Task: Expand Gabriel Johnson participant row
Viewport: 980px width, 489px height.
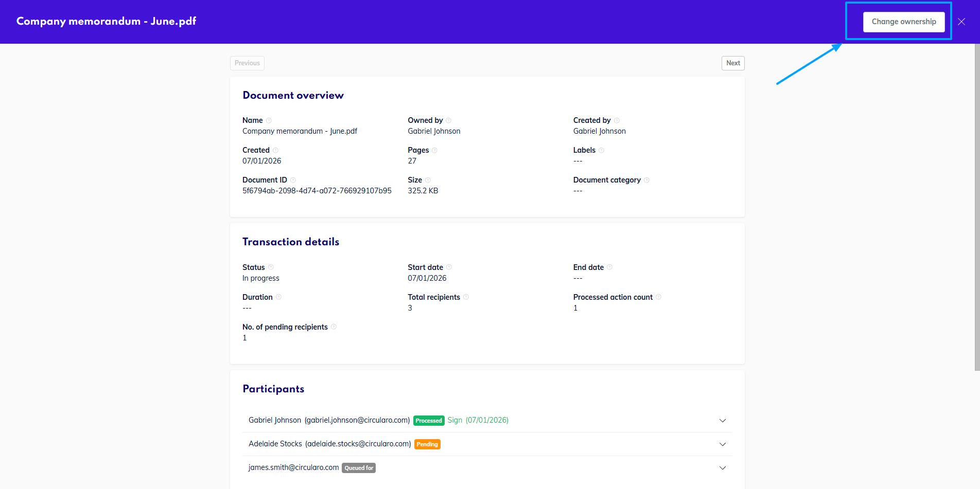Action: [723, 421]
